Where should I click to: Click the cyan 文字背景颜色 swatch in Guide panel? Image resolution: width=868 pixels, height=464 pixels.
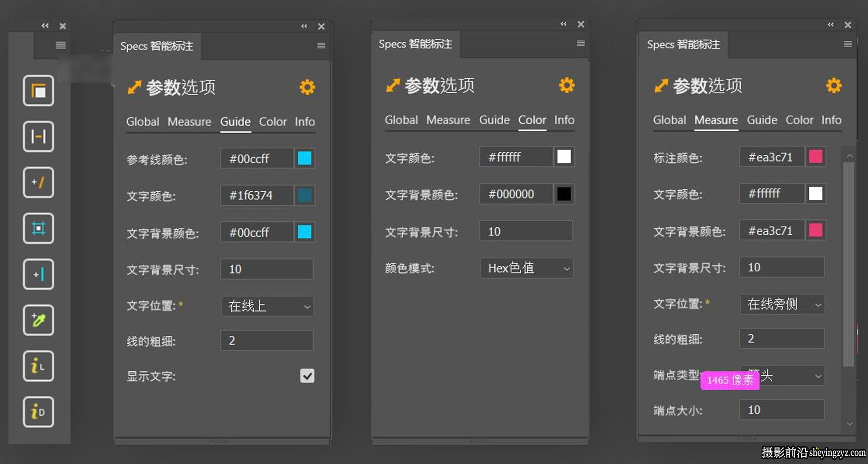pos(305,232)
